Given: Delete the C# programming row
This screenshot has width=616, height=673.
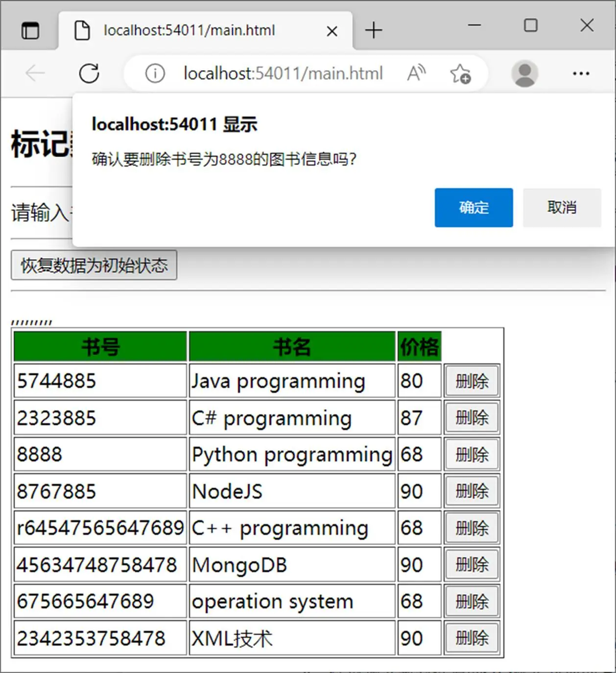Looking at the screenshot, I should [472, 417].
